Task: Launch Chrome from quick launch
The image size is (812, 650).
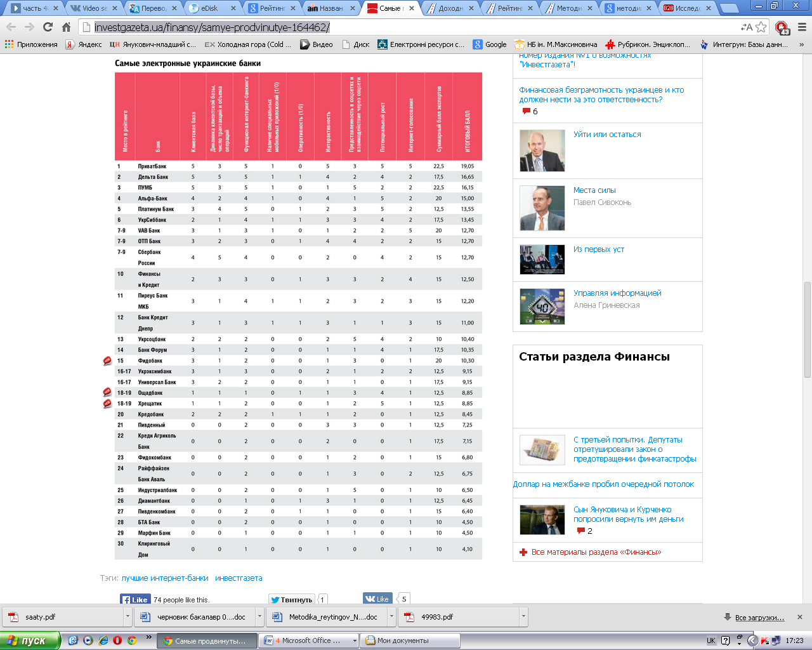Action: (x=131, y=640)
